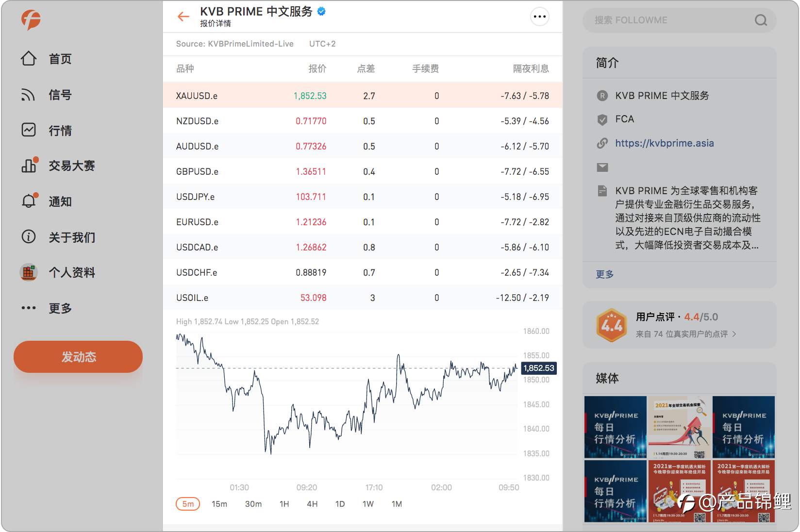The image size is (800, 532).
Task: Select the XAUUSD.e row
Action: pyautogui.click(x=362, y=95)
